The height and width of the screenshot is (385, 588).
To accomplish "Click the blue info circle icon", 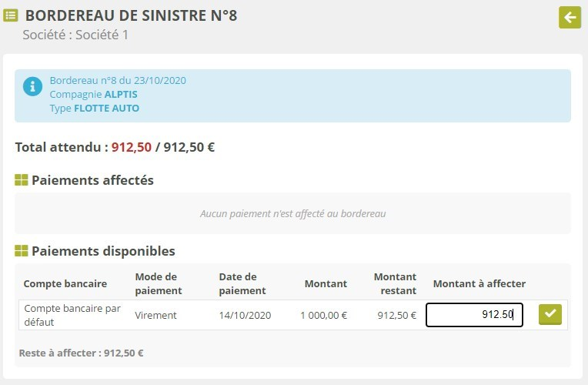I will [x=32, y=86].
